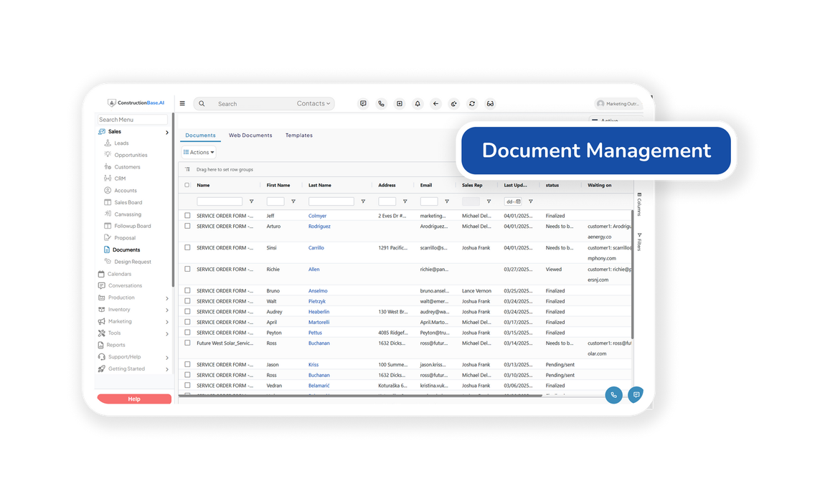This screenshot has width=825, height=504.
Task: Click the refresh toolbar icon
Action: pyautogui.click(x=472, y=103)
